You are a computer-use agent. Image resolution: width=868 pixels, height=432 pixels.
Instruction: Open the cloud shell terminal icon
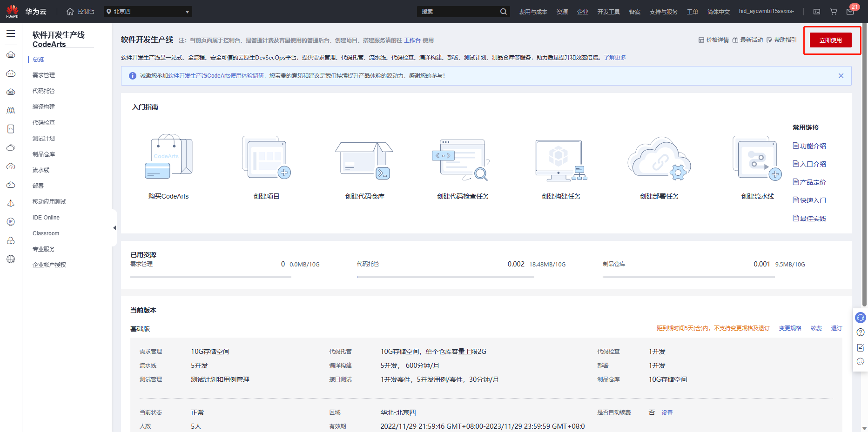pyautogui.click(x=817, y=12)
